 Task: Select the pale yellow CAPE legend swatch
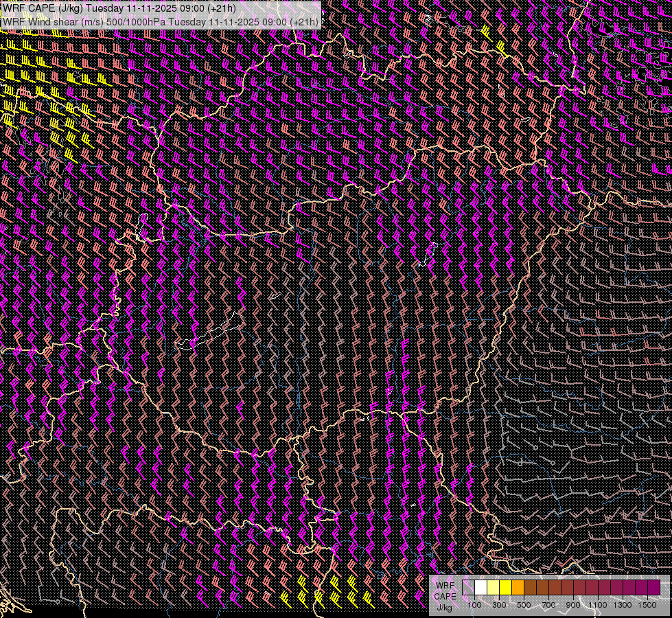tap(493, 588)
